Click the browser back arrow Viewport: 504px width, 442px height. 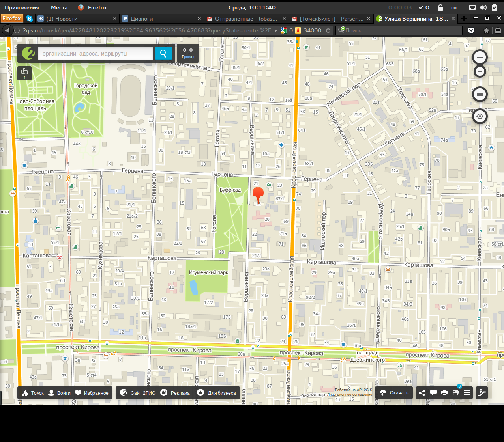(7, 30)
